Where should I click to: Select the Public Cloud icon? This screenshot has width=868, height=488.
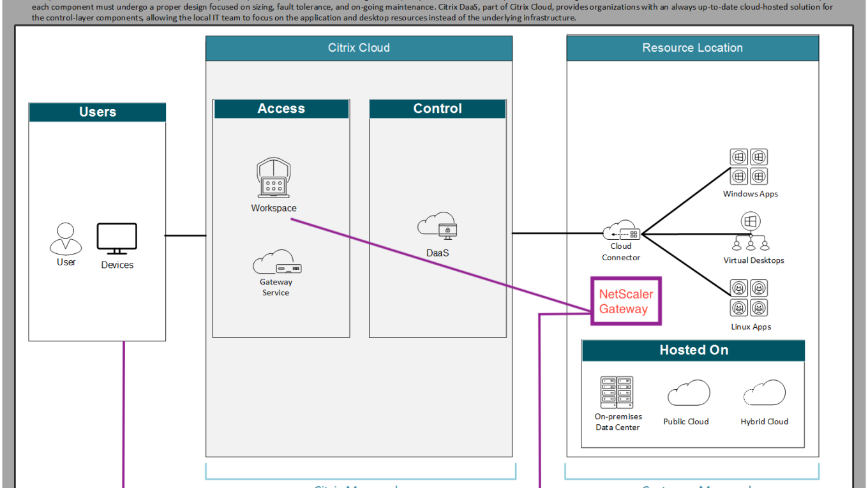point(689,393)
